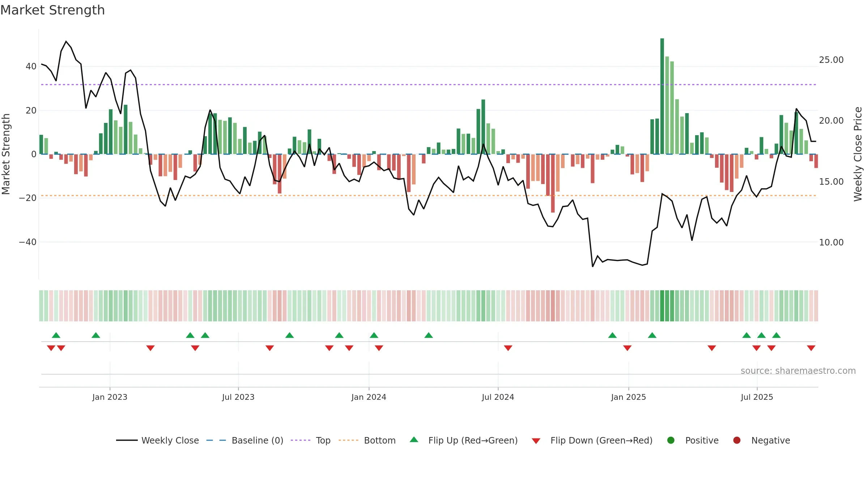The image size is (868, 488).
Task: Click the flip-down marker just after Jul 2024
Action: click(x=508, y=348)
